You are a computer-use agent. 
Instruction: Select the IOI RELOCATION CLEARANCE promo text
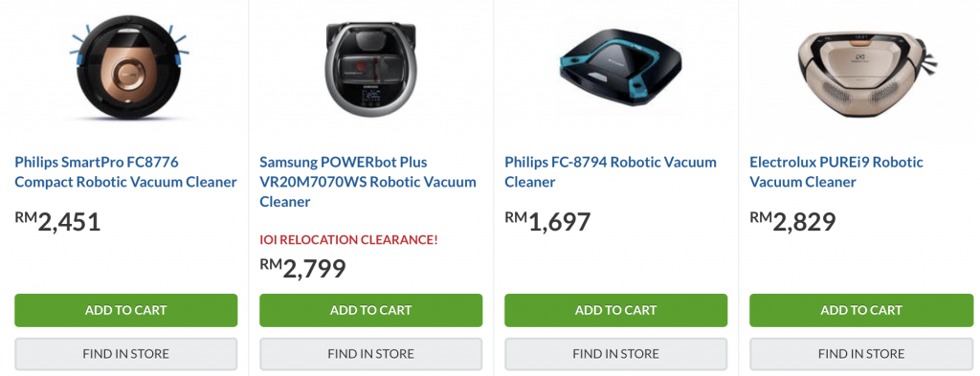(x=348, y=240)
